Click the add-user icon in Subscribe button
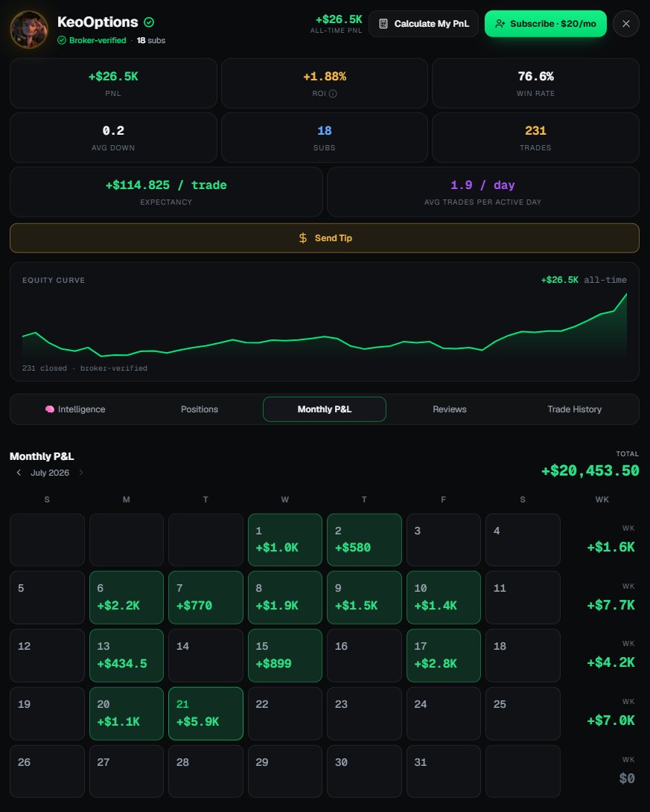This screenshot has height=812, width=650. point(500,24)
